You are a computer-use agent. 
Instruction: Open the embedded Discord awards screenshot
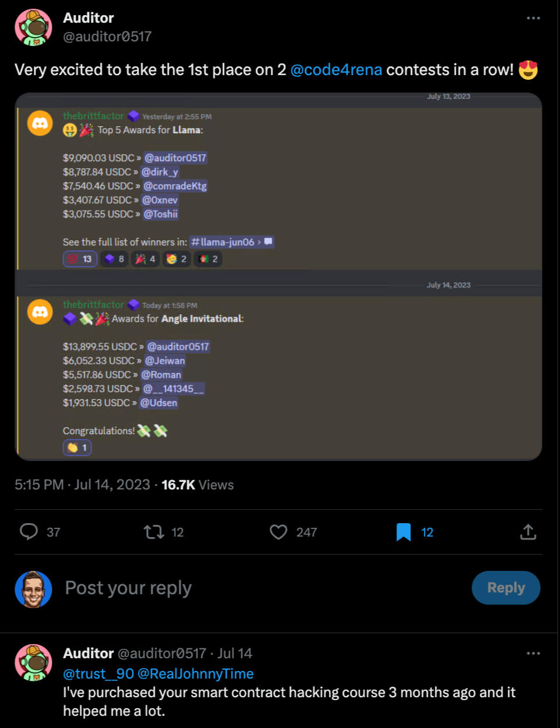[278, 276]
